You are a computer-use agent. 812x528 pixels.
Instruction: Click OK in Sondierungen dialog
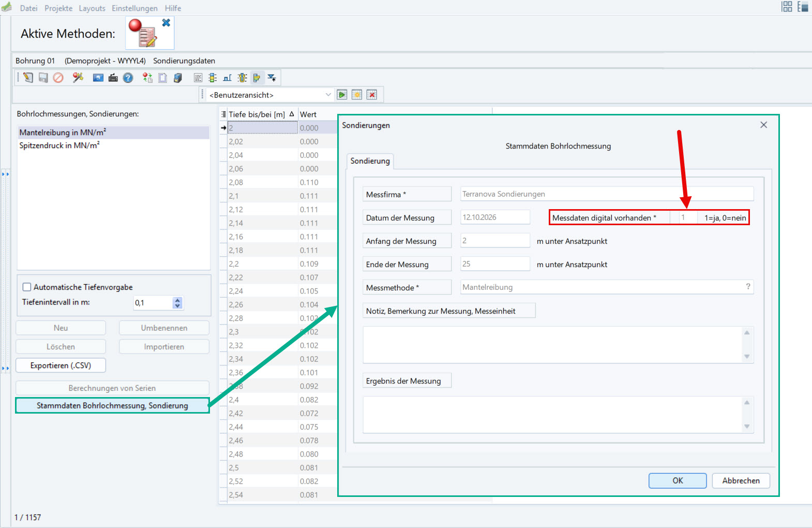click(678, 480)
